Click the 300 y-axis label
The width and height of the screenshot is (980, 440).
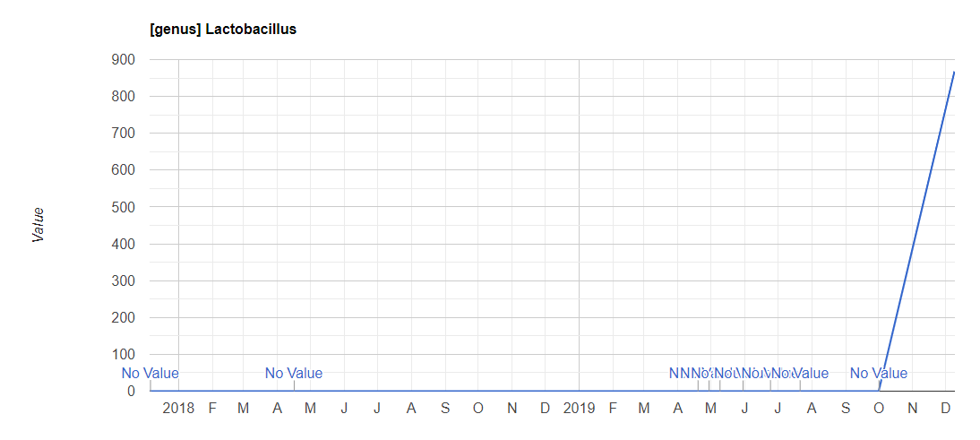click(x=124, y=281)
